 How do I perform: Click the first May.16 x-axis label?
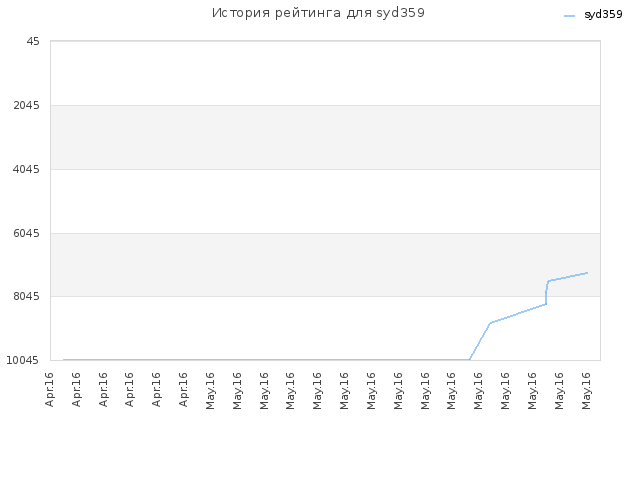pyautogui.click(x=210, y=391)
